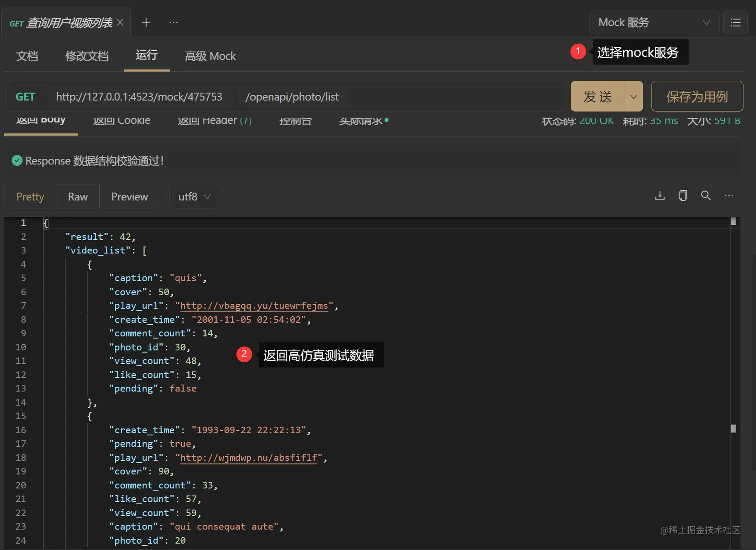Click the "create_time" 2001-11-05 02:54:02 value
The image size is (756, 550).
(x=249, y=320)
